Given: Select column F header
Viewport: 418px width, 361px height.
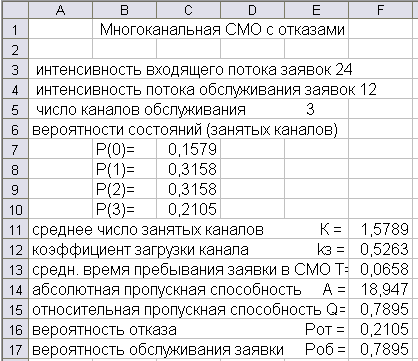Looking at the screenshot, I should [380, 11].
